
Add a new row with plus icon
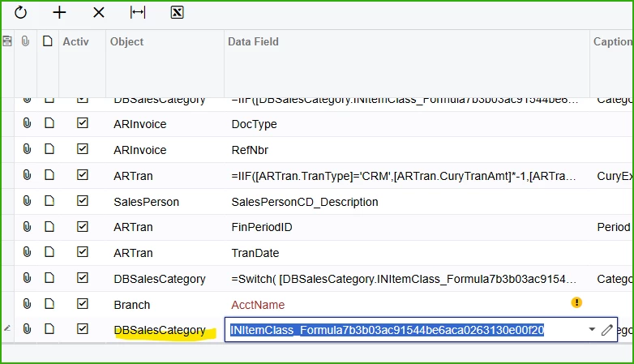(x=59, y=12)
